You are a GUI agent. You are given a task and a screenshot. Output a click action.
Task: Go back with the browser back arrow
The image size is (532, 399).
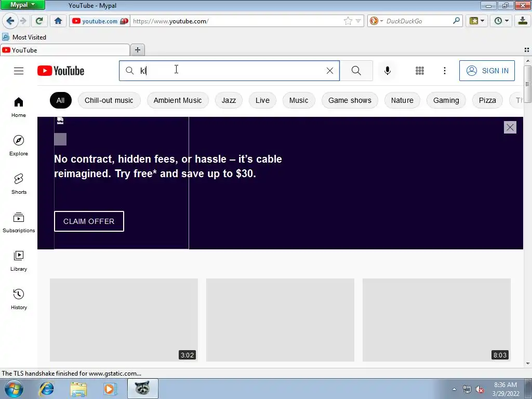10,21
